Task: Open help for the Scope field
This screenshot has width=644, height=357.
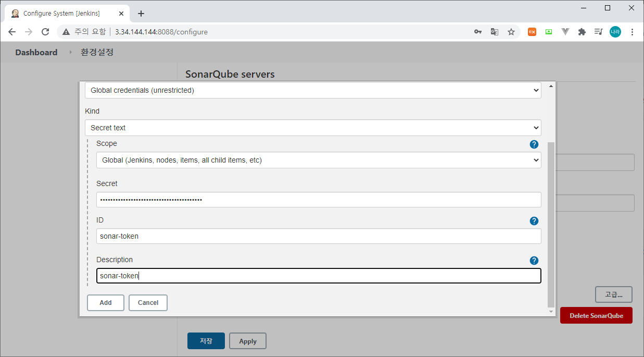Action: [534, 144]
